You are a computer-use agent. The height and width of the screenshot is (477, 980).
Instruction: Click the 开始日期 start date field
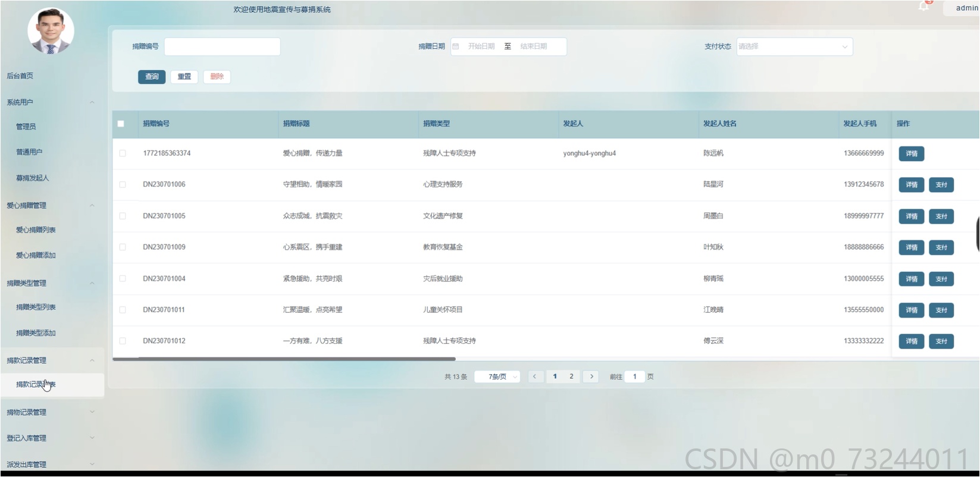point(481,46)
